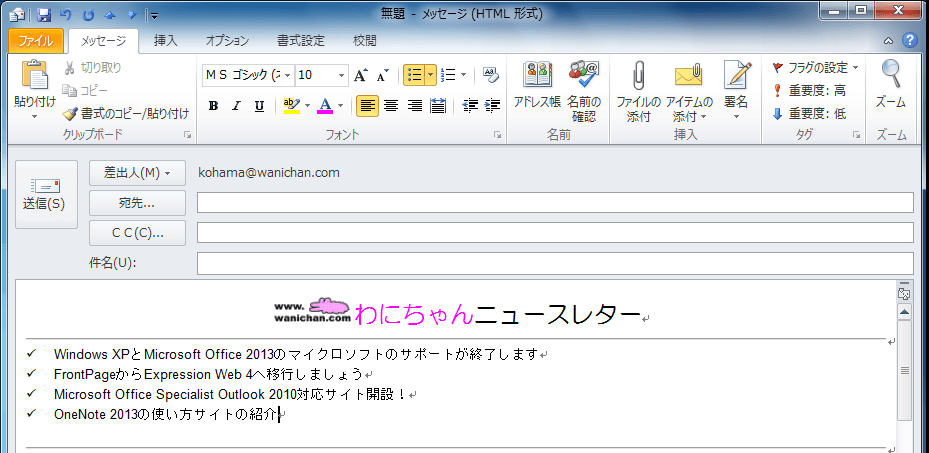Go to the next item with the down arrow
929x453 pixels.
point(133,14)
